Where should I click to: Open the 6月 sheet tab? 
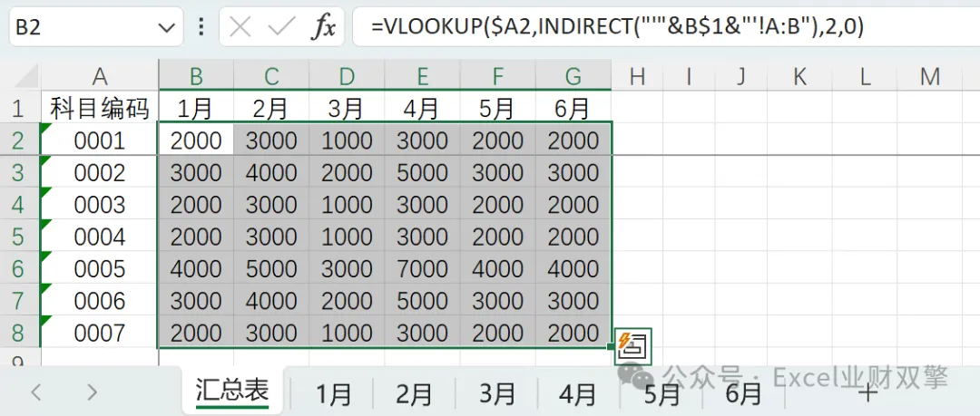point(743,394)
